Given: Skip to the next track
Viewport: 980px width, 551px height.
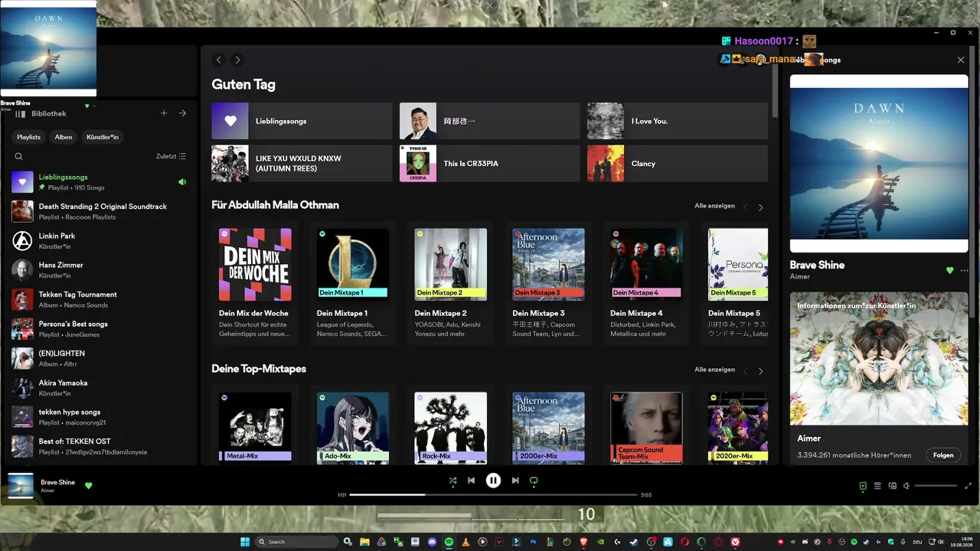Looking at the screenshot, I should [515, 481].
